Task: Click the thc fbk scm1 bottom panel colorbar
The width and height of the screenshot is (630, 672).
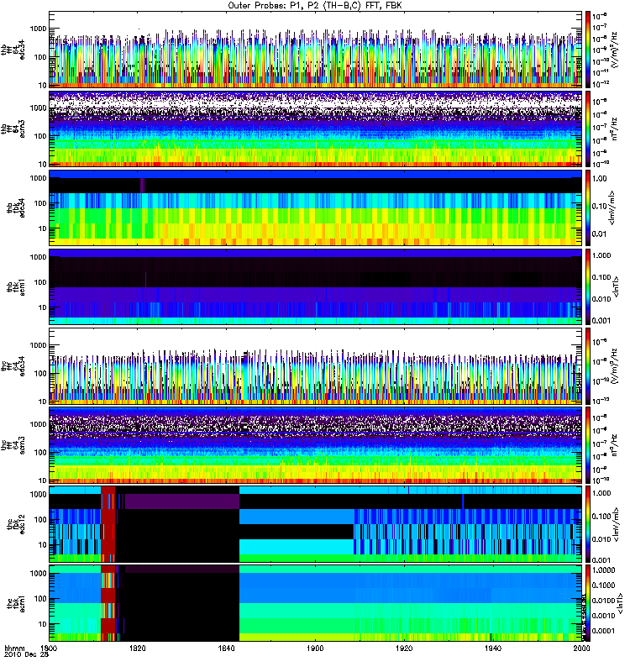Action: coord(587,603)
